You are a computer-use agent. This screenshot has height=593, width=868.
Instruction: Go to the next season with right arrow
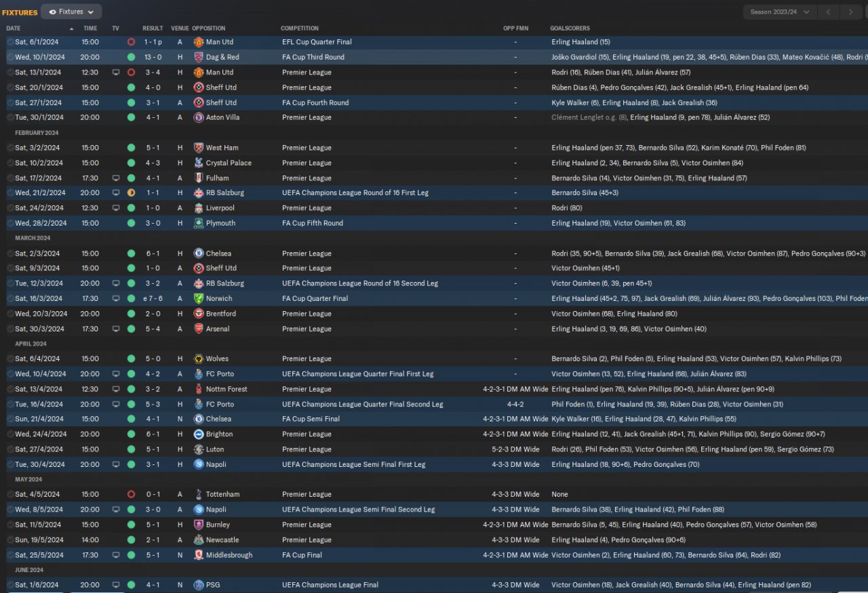pos(850,12)
